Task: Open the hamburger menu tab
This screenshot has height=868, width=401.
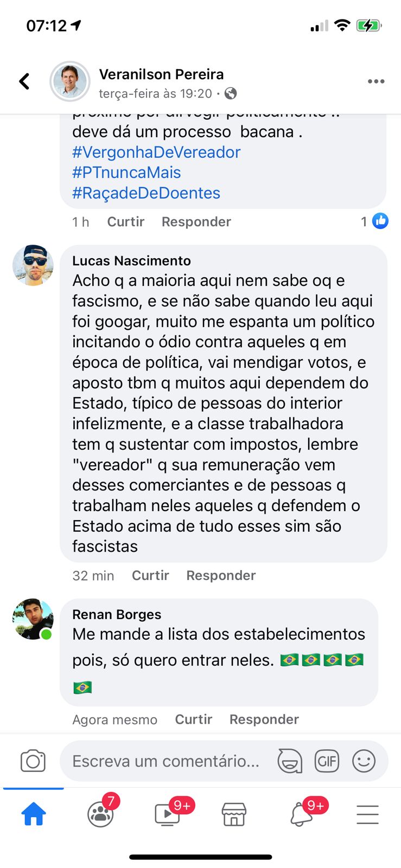Action: (367, 814)
